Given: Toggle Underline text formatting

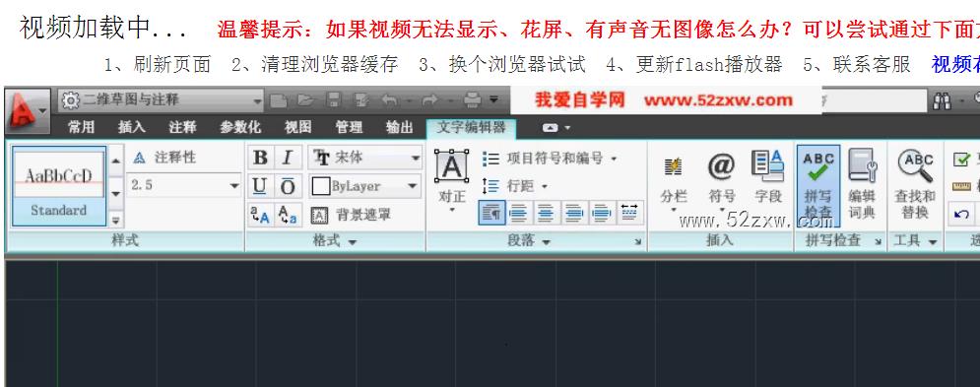Looking at the screenshot, I should click(x=260, y=186).
